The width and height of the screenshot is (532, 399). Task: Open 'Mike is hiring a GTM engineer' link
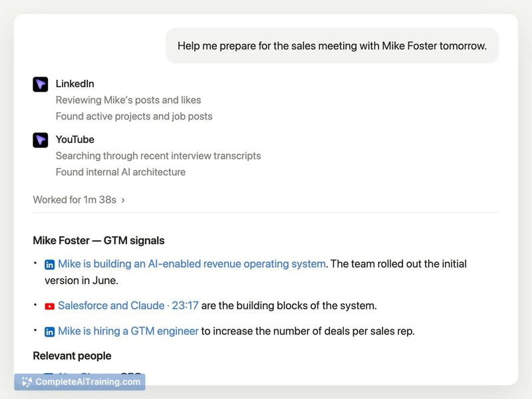pos(128,331)
